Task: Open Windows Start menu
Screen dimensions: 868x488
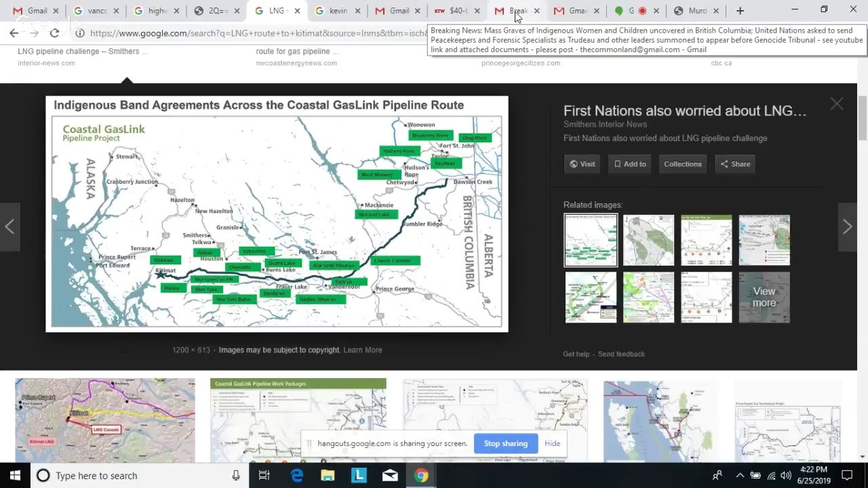Action: pyautogui.click(x=15, y=475)
